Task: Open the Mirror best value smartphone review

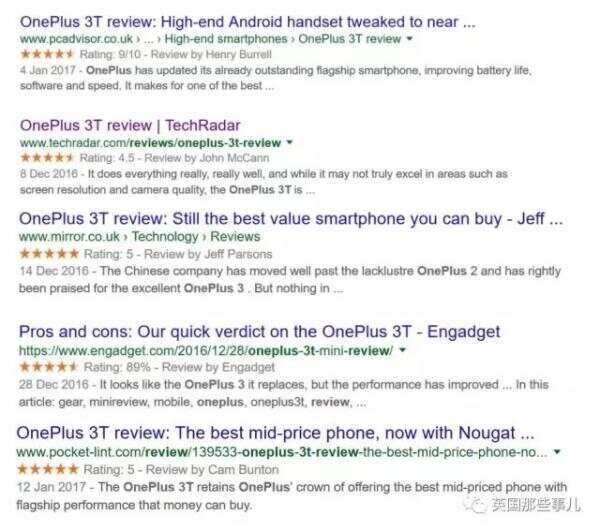Action: [291, 219]
